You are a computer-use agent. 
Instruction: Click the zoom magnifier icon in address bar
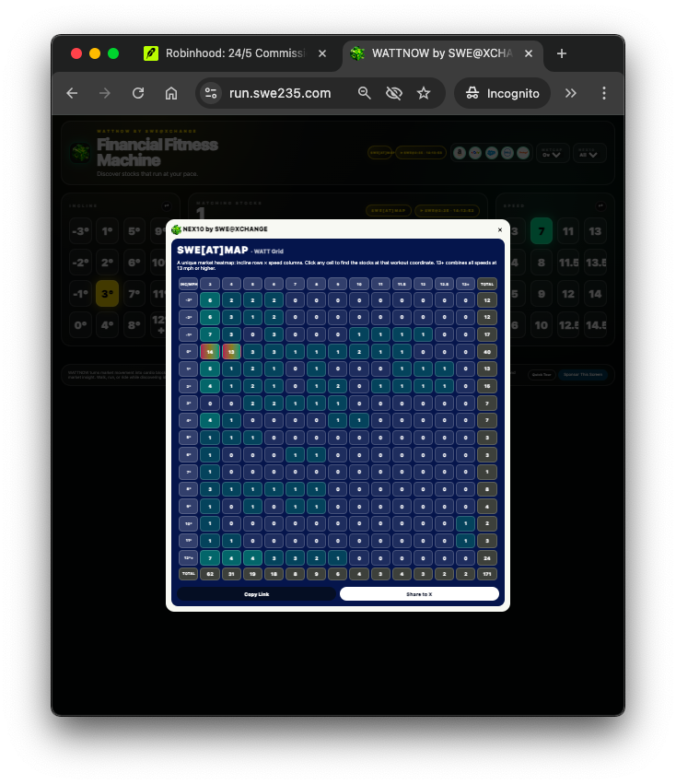(364, 93)
